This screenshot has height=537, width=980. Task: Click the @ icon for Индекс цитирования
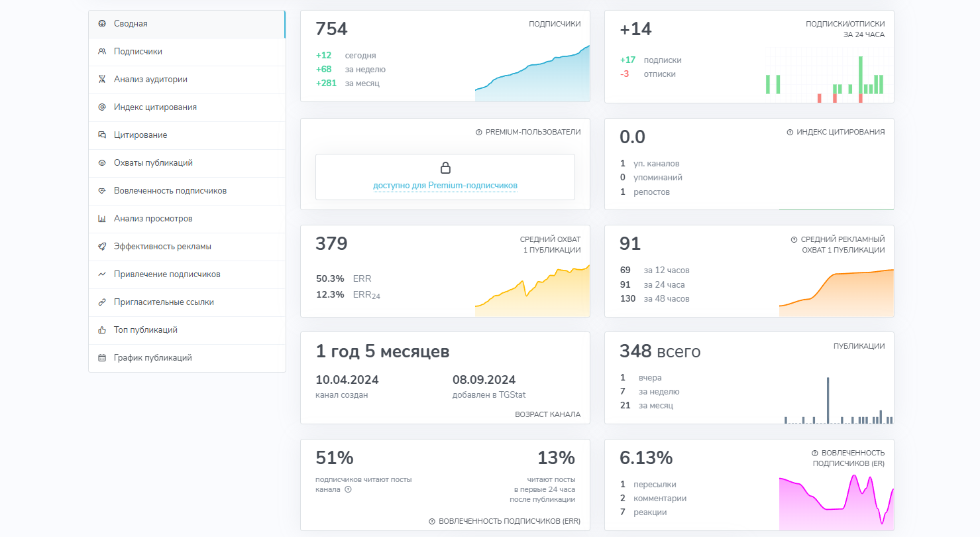(102, 107)
